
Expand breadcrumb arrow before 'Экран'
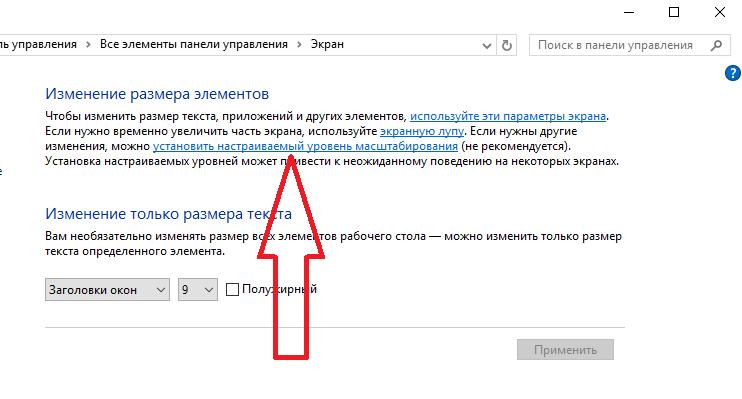[299, 45]
